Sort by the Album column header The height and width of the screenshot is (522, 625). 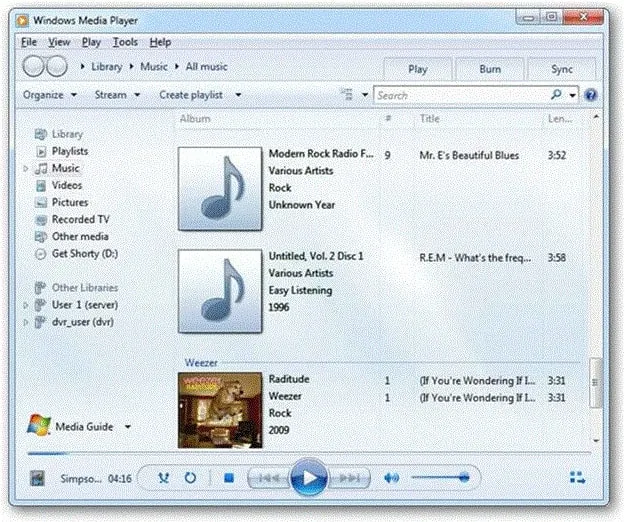coord(195,119)
